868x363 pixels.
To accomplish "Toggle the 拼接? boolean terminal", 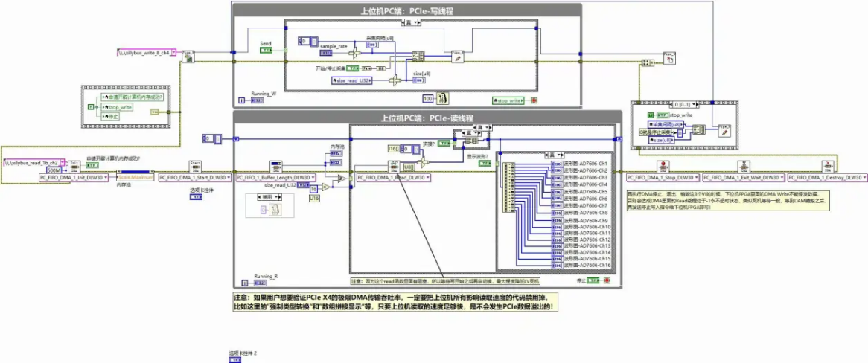I will click(444, 143).
